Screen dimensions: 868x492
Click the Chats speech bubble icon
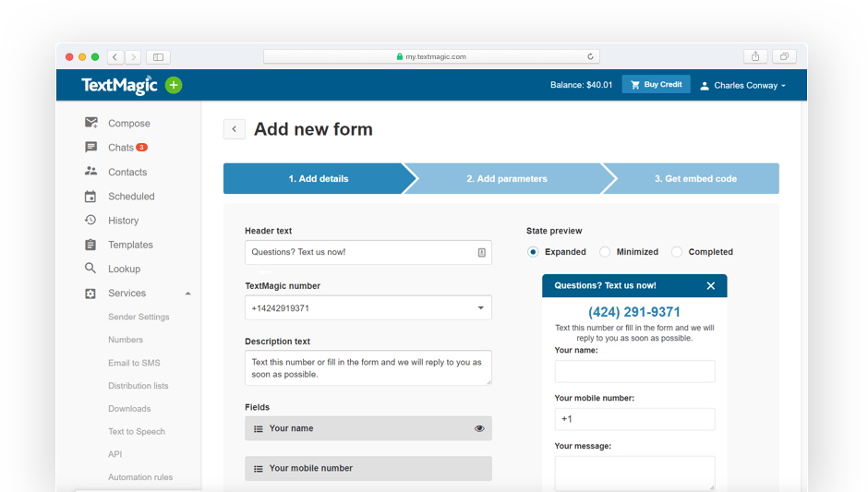click(90, 147)
